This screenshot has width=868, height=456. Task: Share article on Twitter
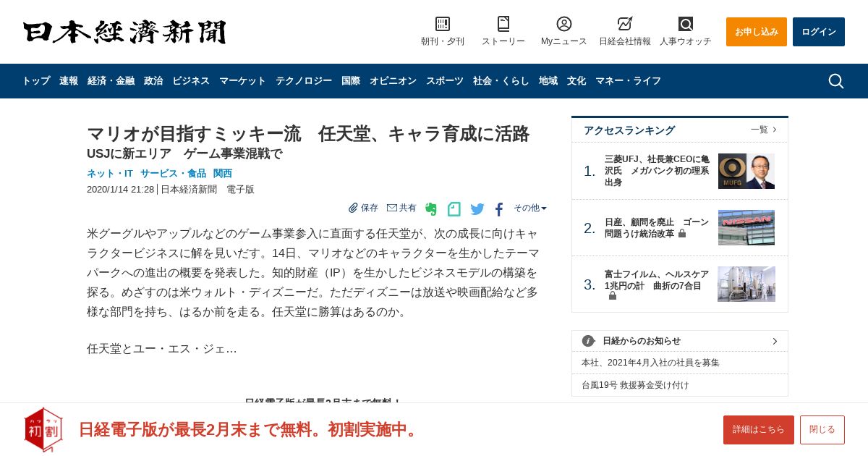point(477,209)
